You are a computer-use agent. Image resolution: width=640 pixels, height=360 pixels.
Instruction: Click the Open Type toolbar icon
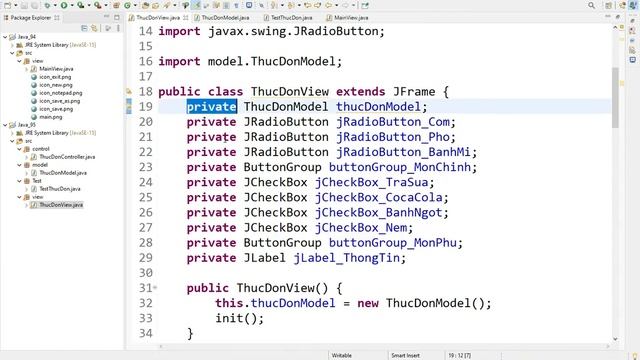coord(145,5)
